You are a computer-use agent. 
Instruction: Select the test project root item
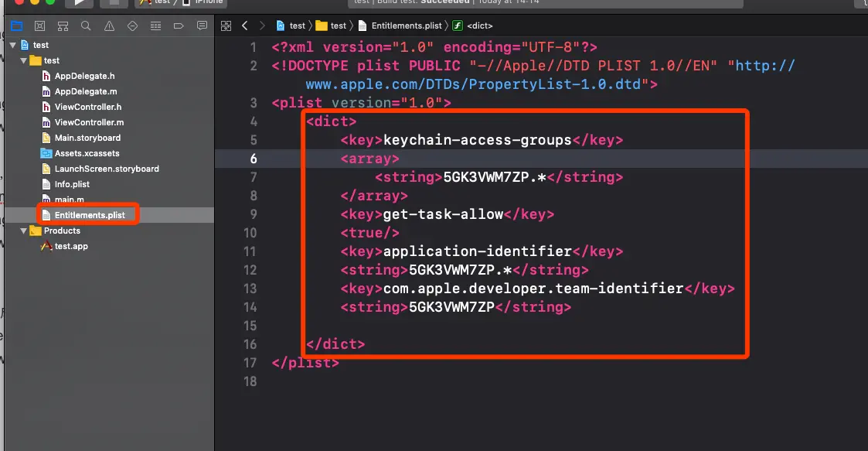coord(40,45)
